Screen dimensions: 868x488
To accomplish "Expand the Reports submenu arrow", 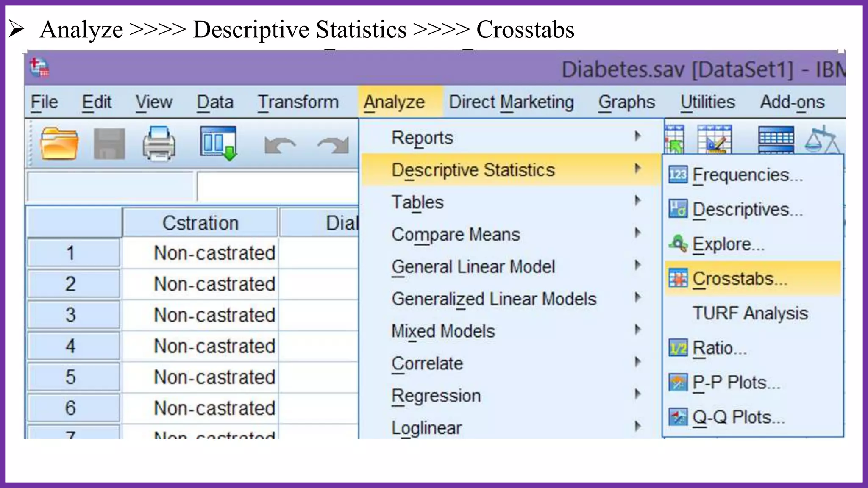I will pyautogui.click(x=637, y=136).
